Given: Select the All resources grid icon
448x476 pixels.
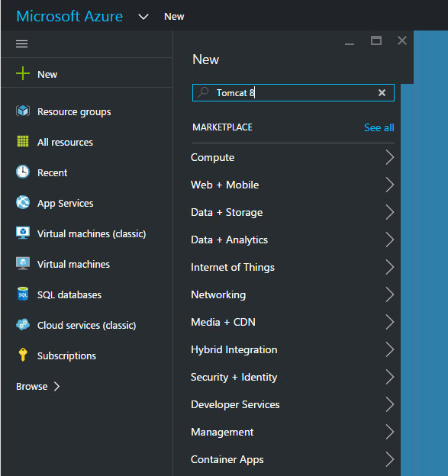Looking at the screenshot, I should 23,141.
